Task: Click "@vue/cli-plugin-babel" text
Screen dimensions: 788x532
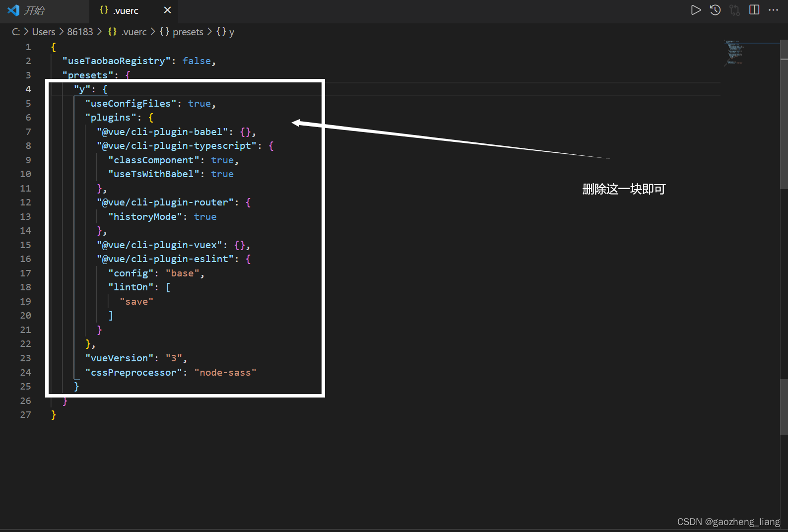Action: coord(162,132)
